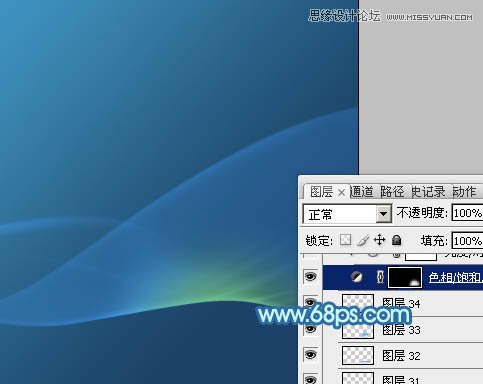Click the 图层 34 thumbnail
This screenshot has height=384, width=483.
tap(358, 303)
